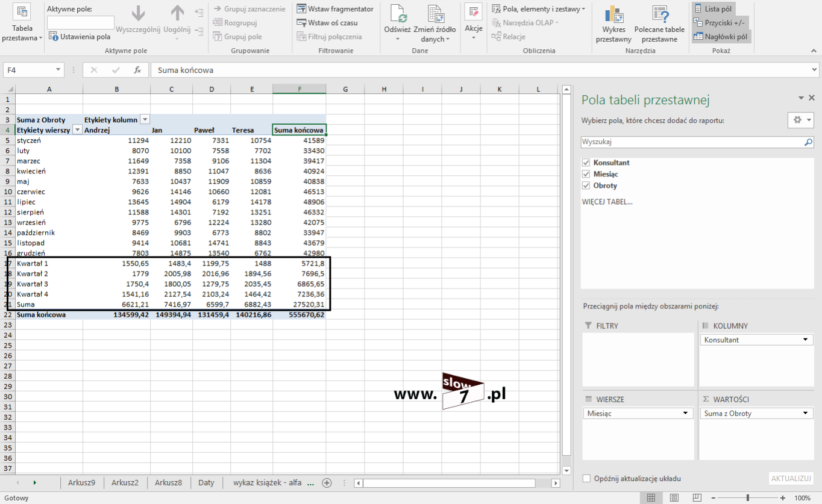This screenshot has width=822, height=504.
Task: Open Suma z Obroty dropdown in WARTOŚCI
Action: point(806,414)
